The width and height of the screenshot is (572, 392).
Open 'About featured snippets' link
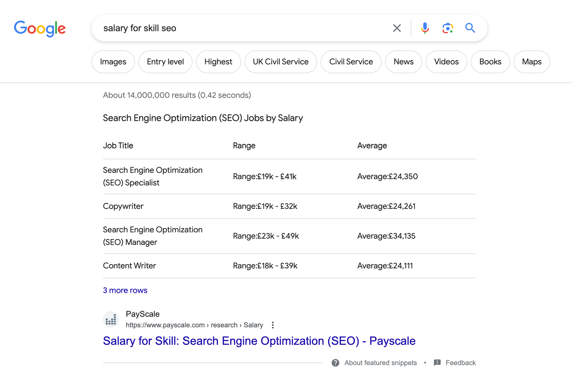380,363
